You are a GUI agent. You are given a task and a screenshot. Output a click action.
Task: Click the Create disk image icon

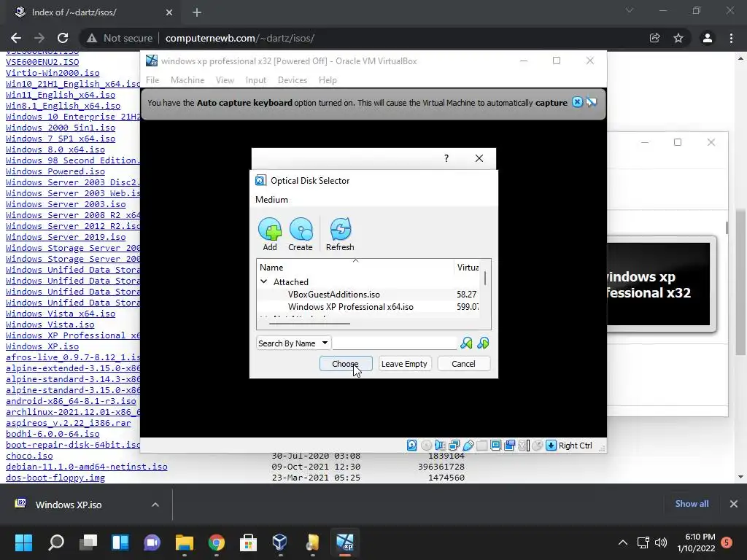click(301, 230)
